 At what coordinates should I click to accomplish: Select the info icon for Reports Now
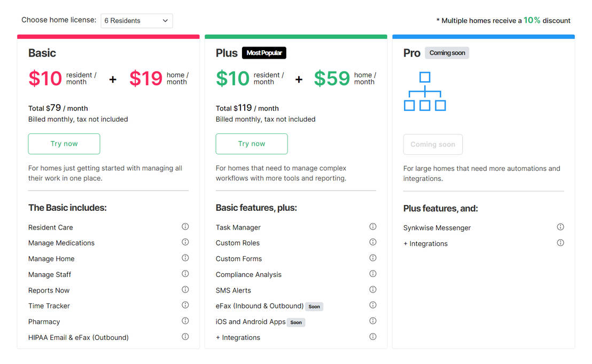185,289
